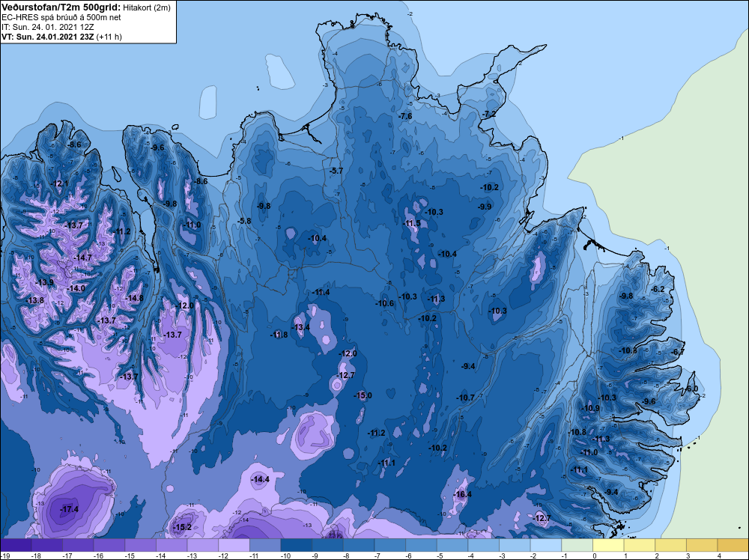The height and width of the screenshot is (560, 749).
Task: Click the -11.4 temperature label
Action: (321, 292)
